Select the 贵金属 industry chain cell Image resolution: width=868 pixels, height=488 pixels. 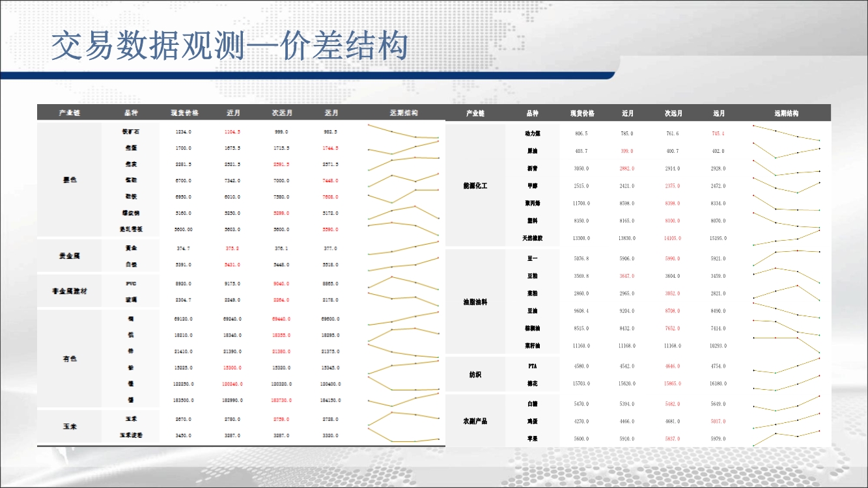tap(70, 256)
